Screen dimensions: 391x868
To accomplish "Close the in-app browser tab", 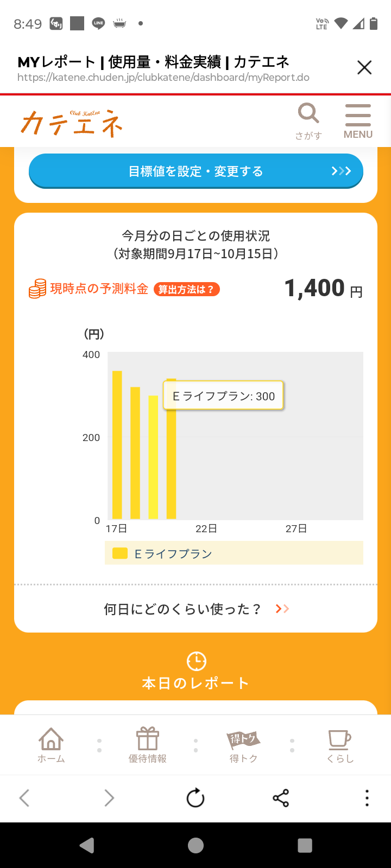I will tap(364, 67).
